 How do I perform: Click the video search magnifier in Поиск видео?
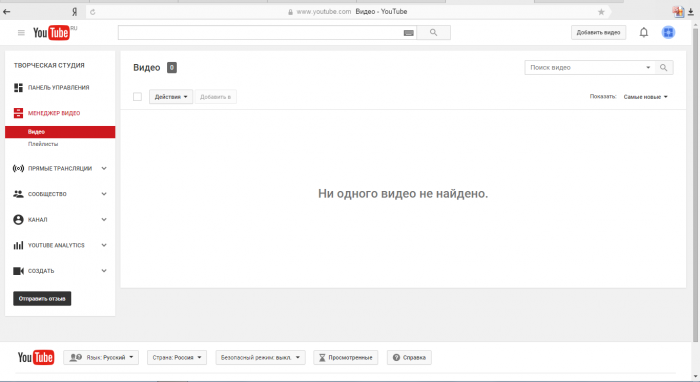(x=664, y=67)
